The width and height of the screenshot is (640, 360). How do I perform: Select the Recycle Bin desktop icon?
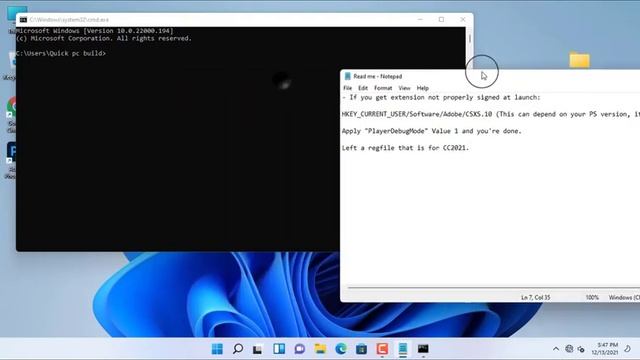(x=12, y=61)
